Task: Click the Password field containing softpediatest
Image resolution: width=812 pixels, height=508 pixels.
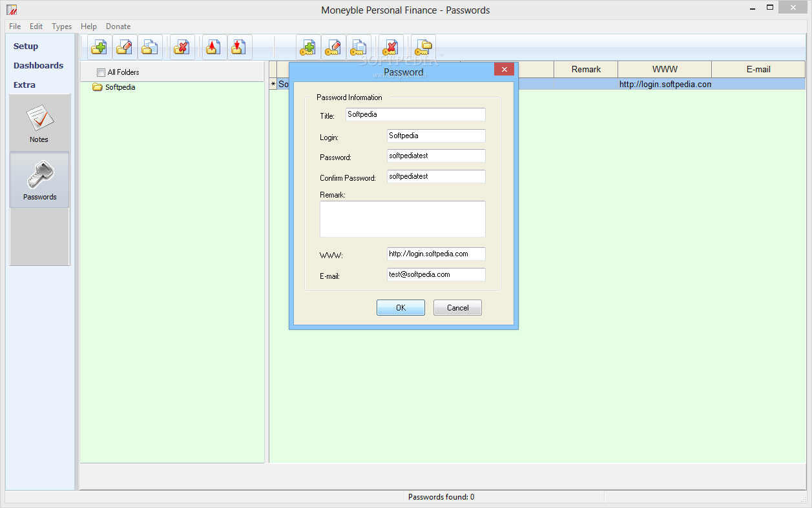Action: (x=436, y=156)
